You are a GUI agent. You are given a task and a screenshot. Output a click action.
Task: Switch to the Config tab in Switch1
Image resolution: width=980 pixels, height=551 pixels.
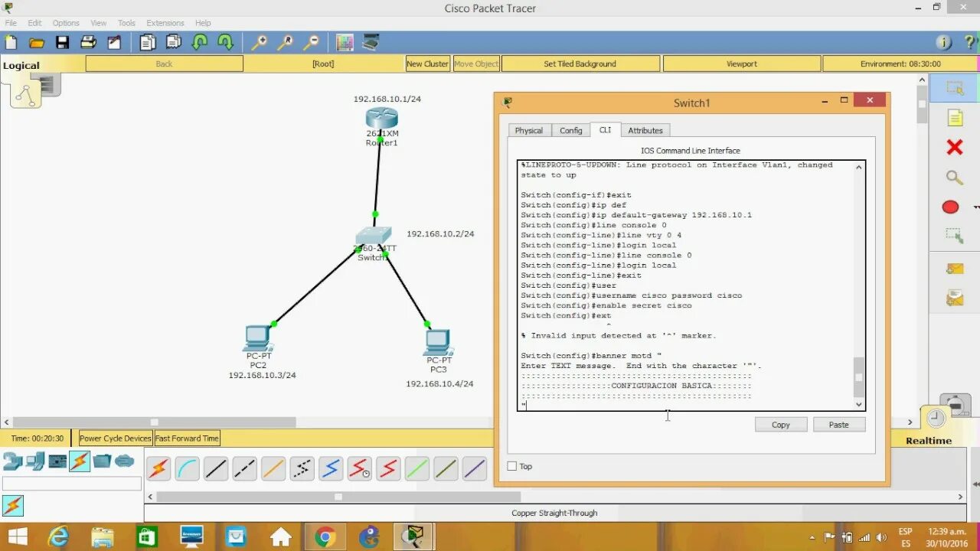571,130
